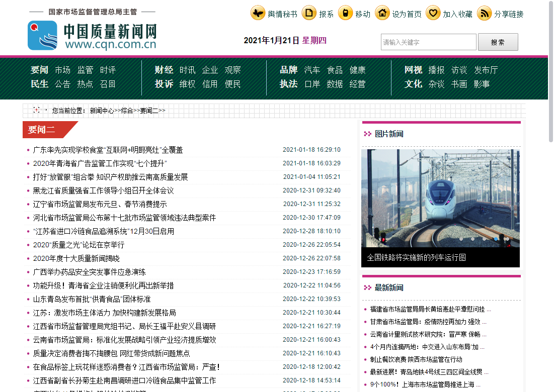Open the 影事 menu item
The height and width of the screenshot is (392, 554).
tap(482, 84)
